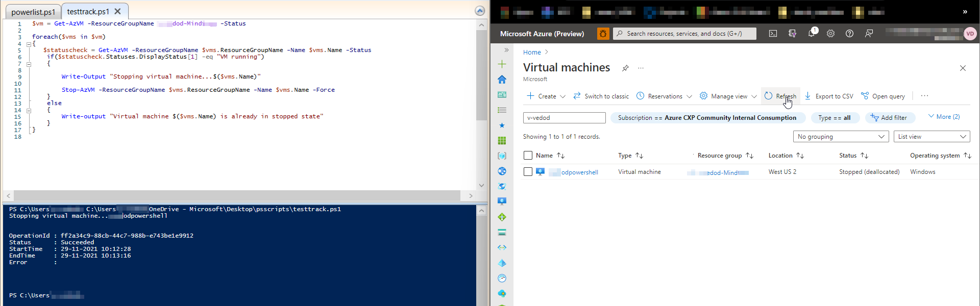
Task: Open All resources green grid icon
Action: 502,141
